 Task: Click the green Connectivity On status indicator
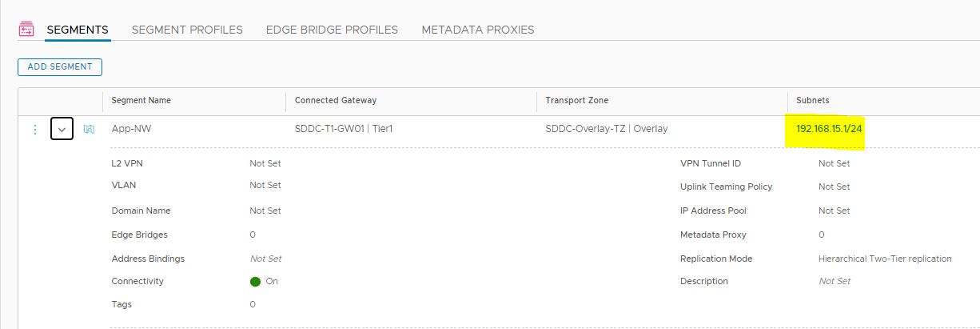[256, 282]
